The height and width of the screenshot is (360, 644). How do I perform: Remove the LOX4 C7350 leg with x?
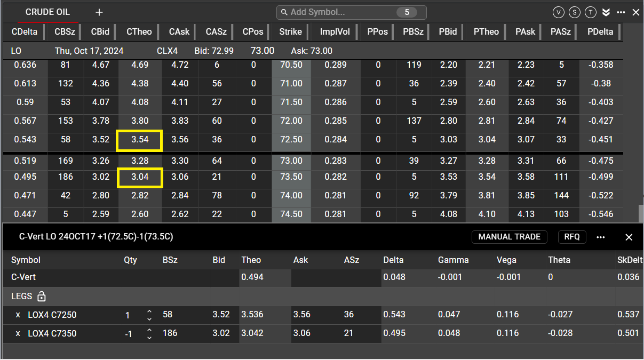point(18,333)
